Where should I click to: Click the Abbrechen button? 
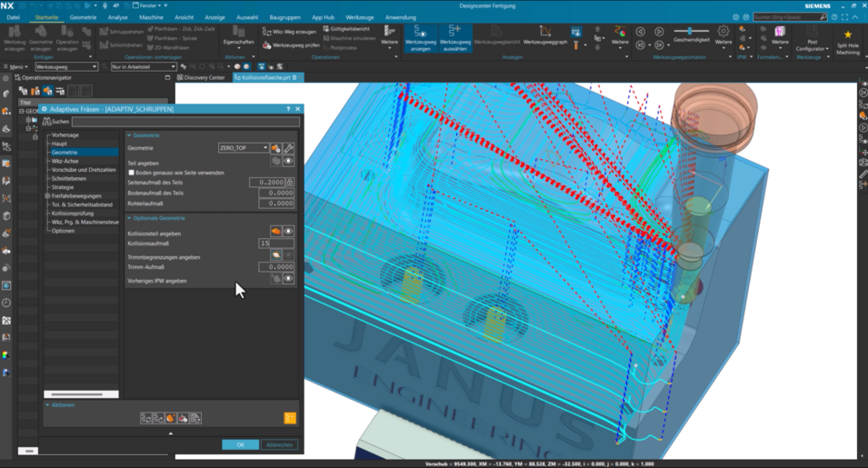tap(280, 444)
